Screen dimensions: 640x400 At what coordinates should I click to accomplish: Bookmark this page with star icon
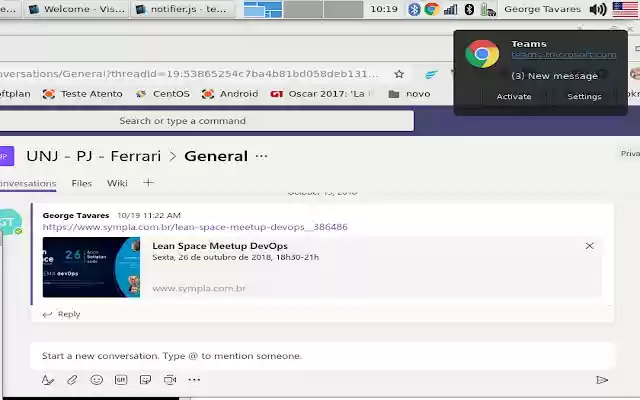click(x=399, y=74)
